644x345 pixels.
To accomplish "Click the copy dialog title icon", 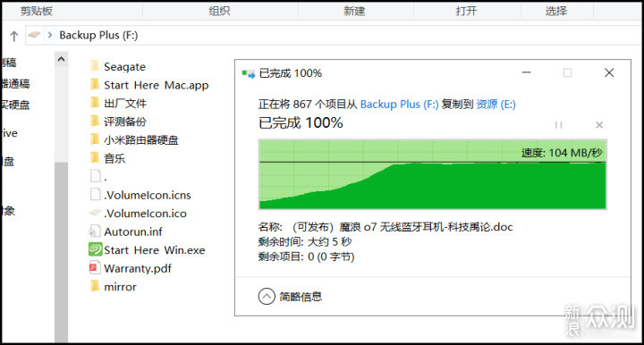I will tap(249, 74).
